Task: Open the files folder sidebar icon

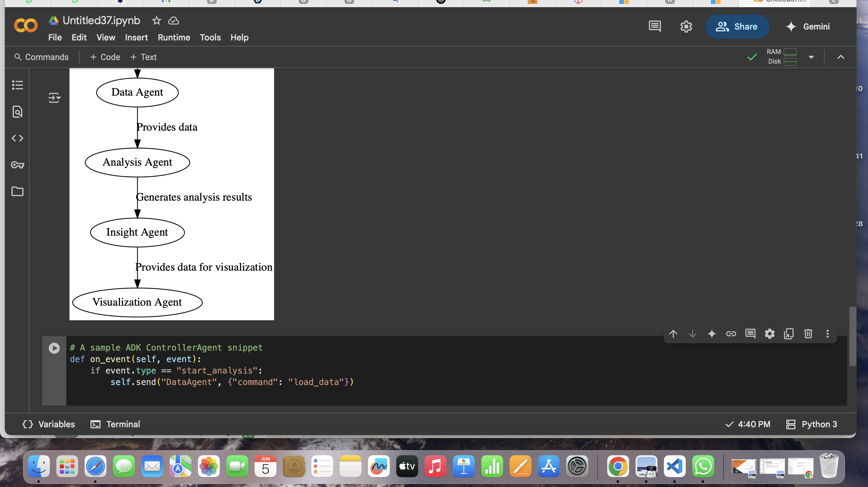Action: coord(17,192)
